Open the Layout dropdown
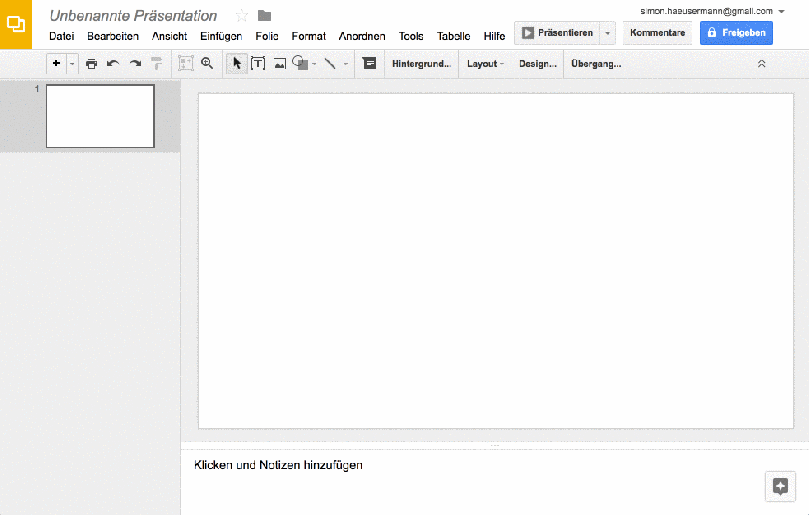This screenshot has height=515, width=809. tap(485, 63)
